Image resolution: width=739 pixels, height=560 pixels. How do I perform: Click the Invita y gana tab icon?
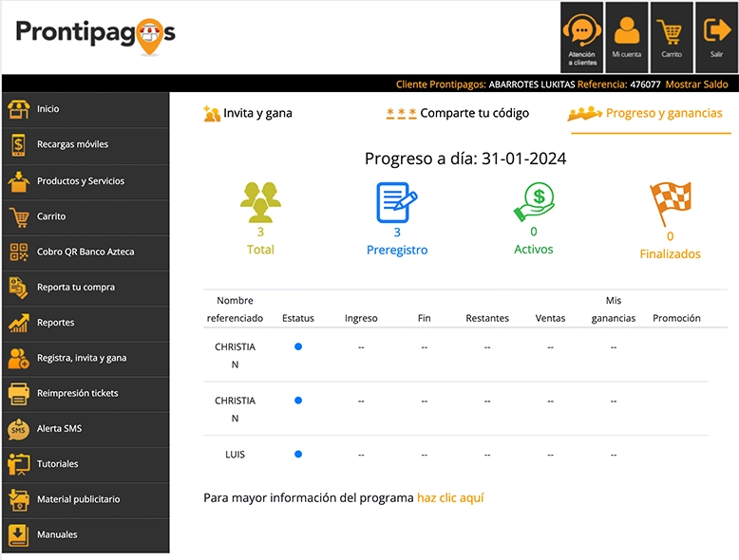pos(212,114)
